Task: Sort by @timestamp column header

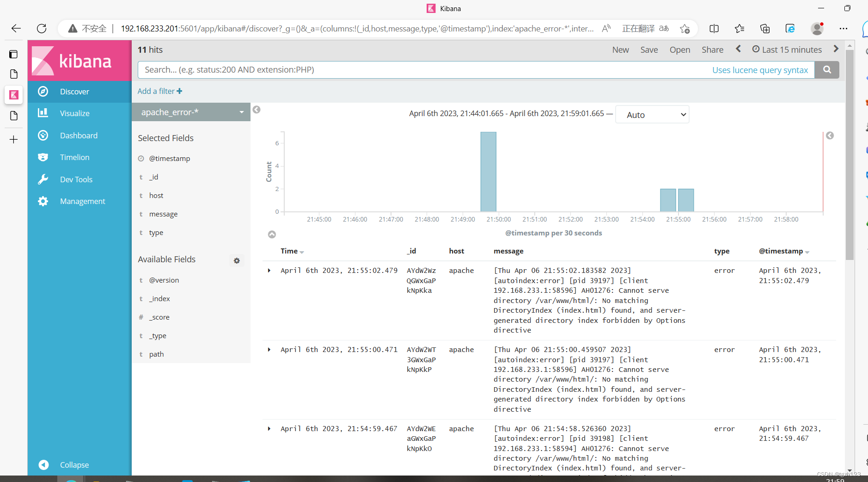Action: pos(784,251)
